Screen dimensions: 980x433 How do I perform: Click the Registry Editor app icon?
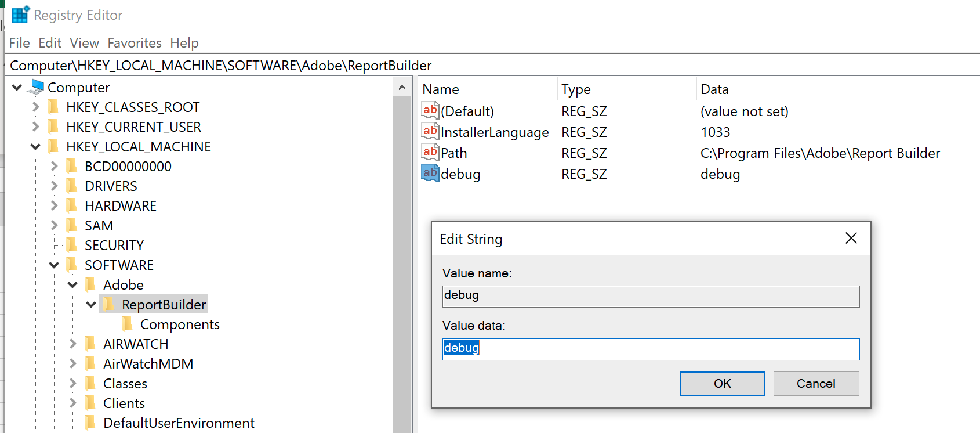(x=20, y=15)
